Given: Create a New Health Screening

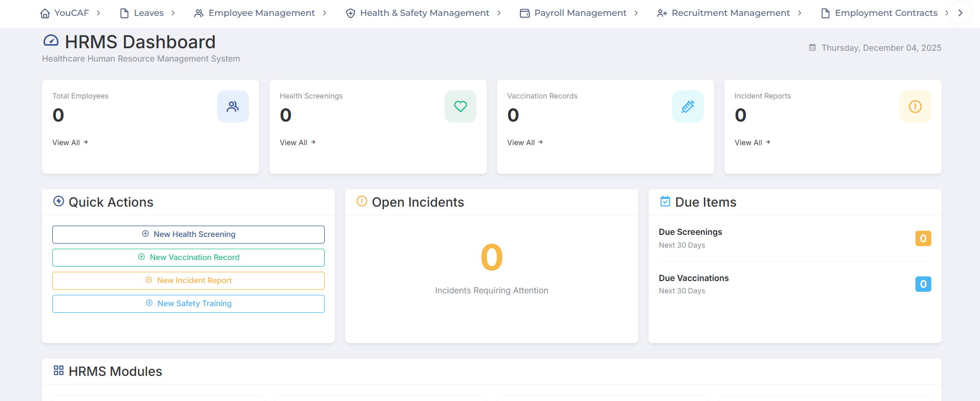Looking at the screenshot, I should click(x=189, y=234).
